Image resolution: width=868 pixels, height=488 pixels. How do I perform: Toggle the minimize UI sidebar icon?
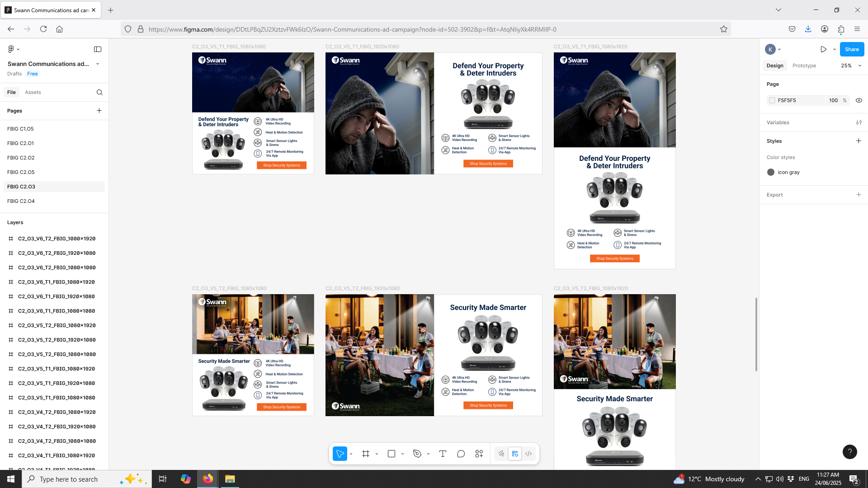point(98,49)
